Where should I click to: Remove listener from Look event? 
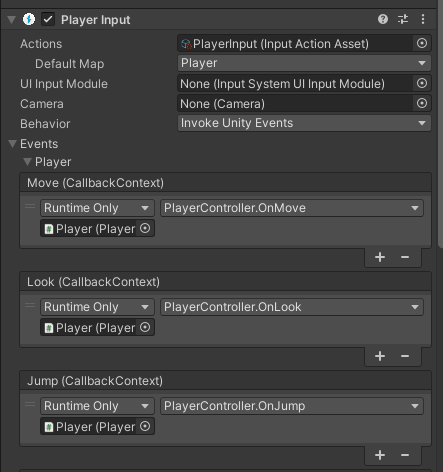405,356
